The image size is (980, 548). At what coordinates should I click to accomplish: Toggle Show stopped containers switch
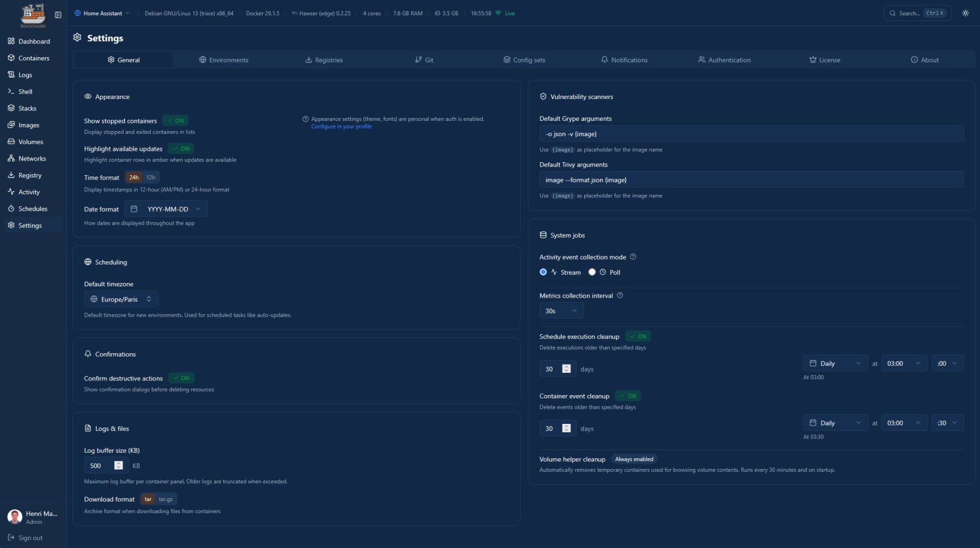[175, 121]
